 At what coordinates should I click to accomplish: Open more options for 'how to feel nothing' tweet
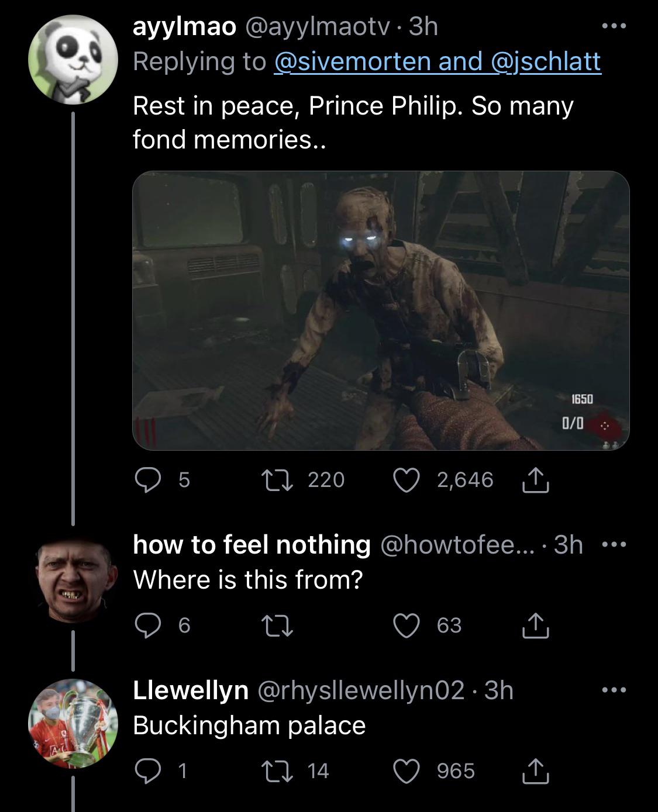tap(614, 545)
